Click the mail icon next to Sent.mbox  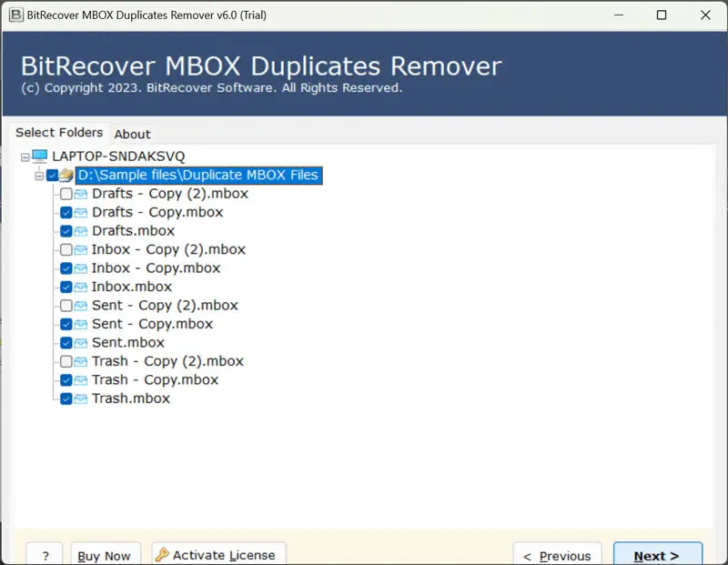(82, 343)
